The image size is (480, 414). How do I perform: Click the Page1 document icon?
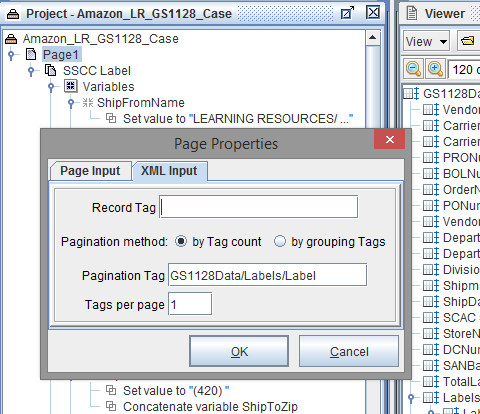[x=31, y=54]
